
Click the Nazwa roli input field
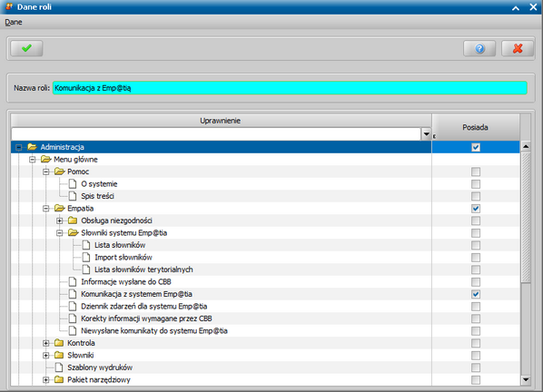click(x=290, y=88)
